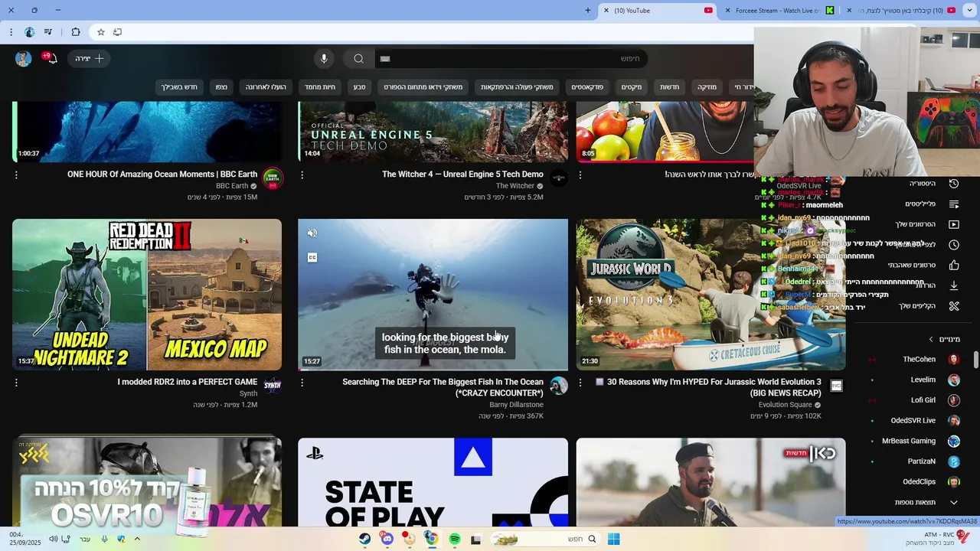Image resolution: width=980 pixels, height=551 pixels.
Task: Open Evolution Square channel avatar icon
Action: pyautogui.click(x=836, y=386)
